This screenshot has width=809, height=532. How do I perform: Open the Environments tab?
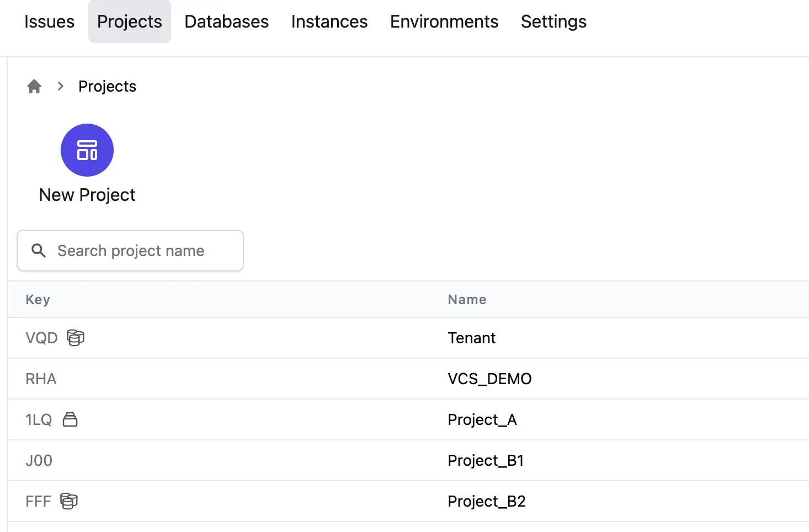click(x=444, y=22)
